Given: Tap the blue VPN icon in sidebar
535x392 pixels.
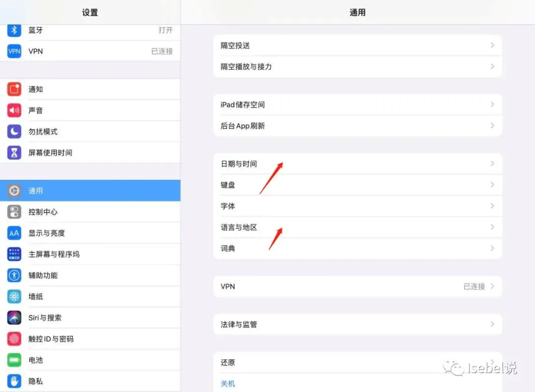Looking at the screenshot, I should (x=14, y=51).
